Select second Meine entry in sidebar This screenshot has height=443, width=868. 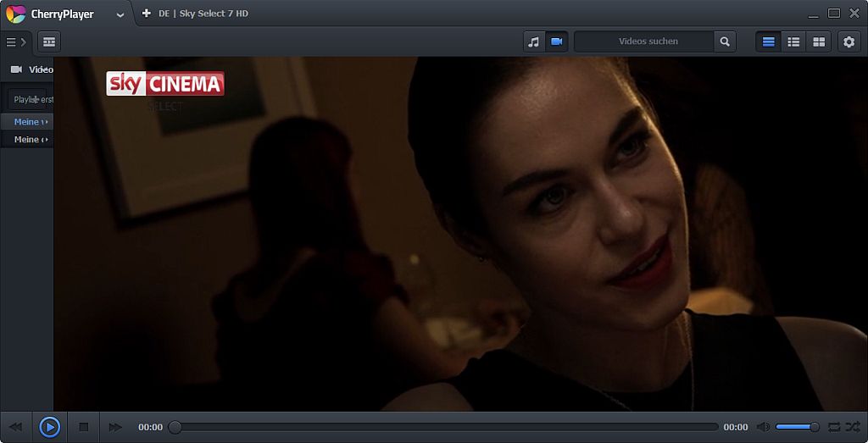(x=27, y=140)
